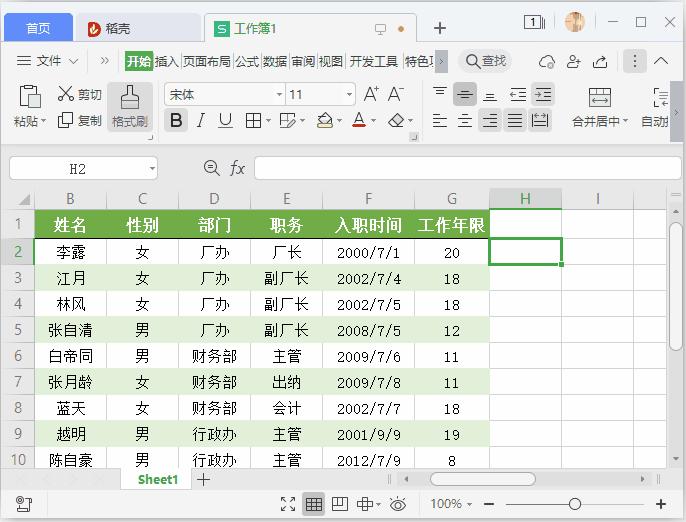Decrease font size with A- icon

[x=396, y=94]
